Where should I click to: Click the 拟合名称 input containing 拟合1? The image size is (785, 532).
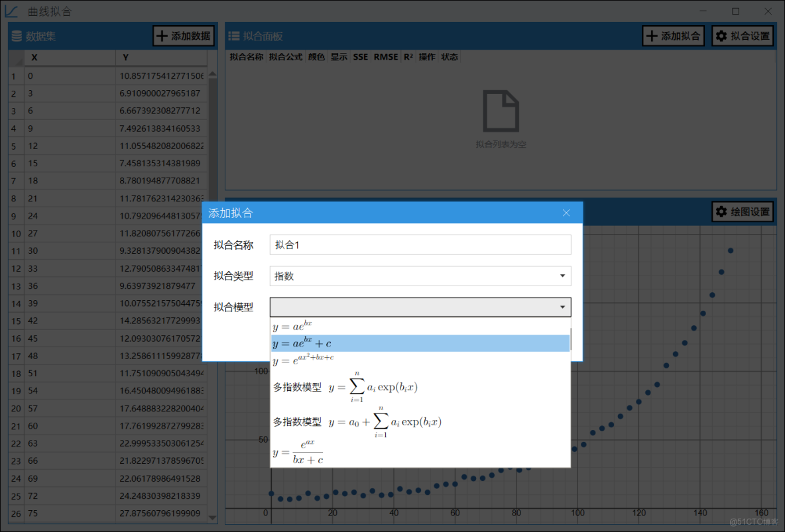[420, 244]
